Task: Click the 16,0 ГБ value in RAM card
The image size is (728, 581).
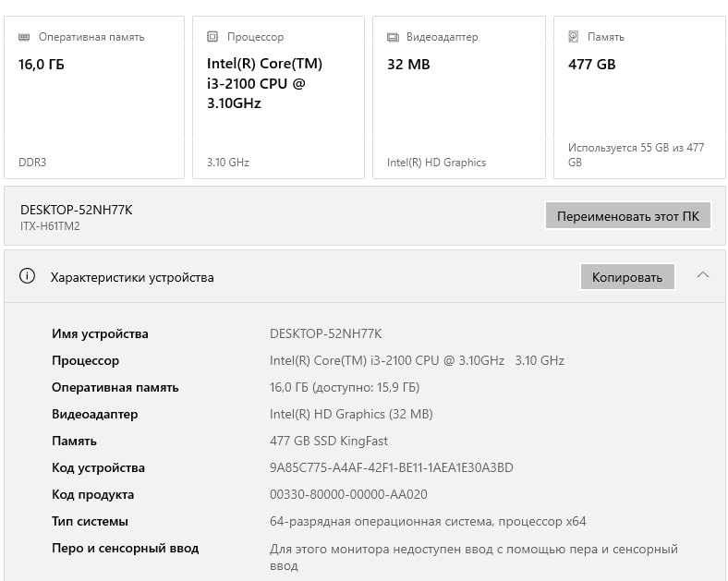Action: coord(42,65)
